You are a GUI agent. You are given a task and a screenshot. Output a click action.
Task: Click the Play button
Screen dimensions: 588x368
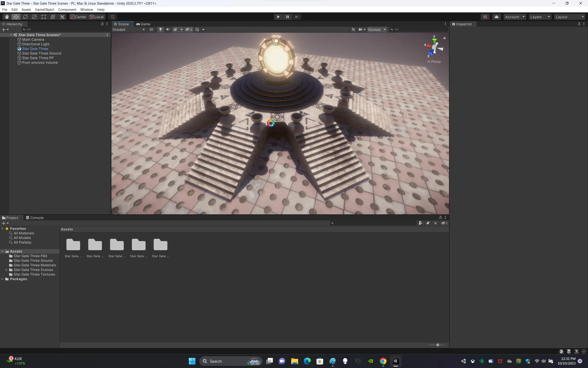coord(278,17)
